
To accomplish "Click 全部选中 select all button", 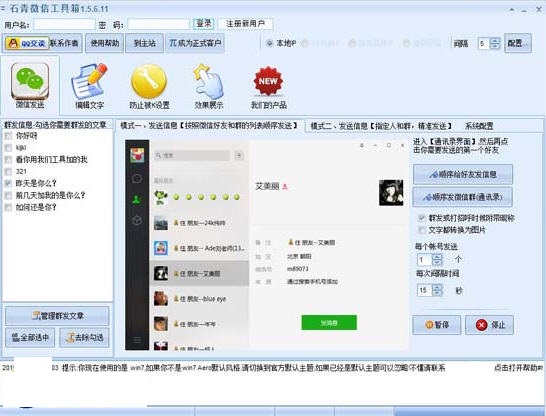I will [30, 337].
